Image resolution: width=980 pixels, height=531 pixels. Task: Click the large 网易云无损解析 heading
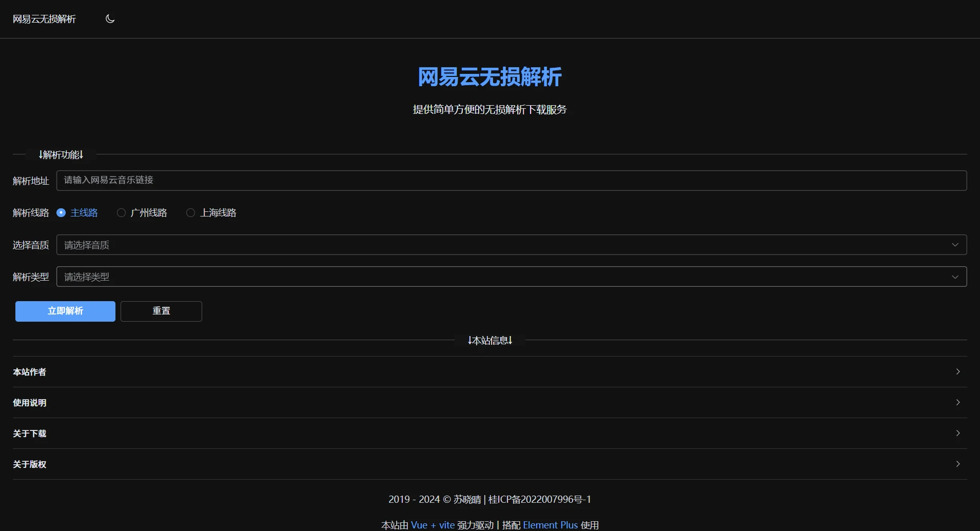490,77
